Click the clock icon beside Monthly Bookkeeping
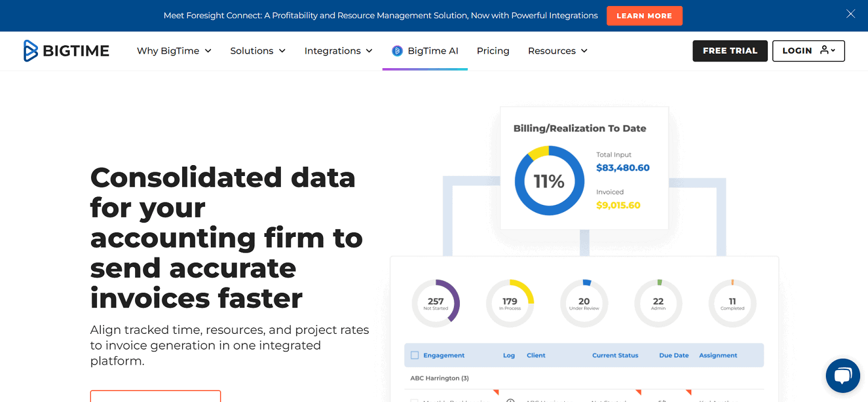The width and height of the screenshot is (868, 402). pyautogui.click(x=511, y=400)
